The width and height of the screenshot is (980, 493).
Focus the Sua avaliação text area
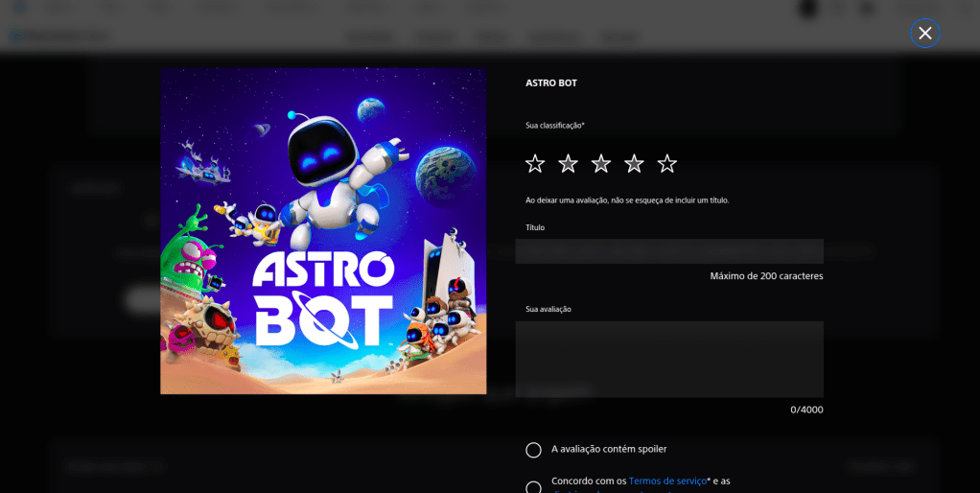pos(669,360)
